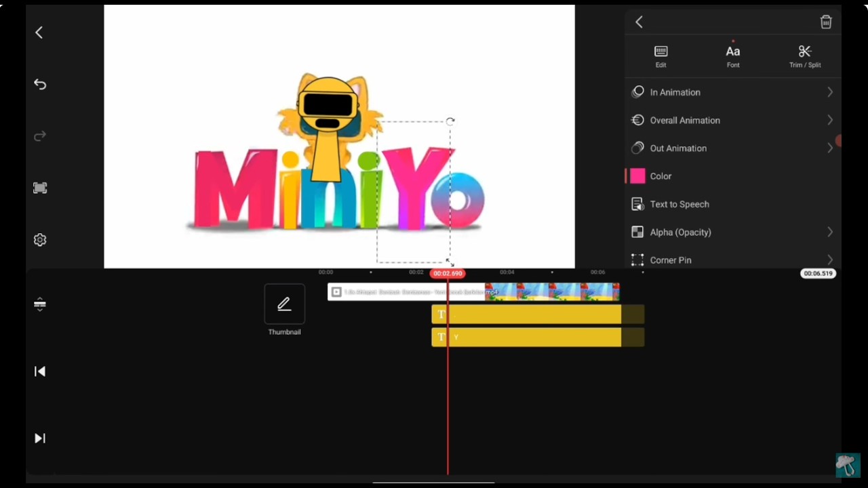868x488 pixels.
Task: Click the total duration 00:06.519 label
Action: (818, 273)
